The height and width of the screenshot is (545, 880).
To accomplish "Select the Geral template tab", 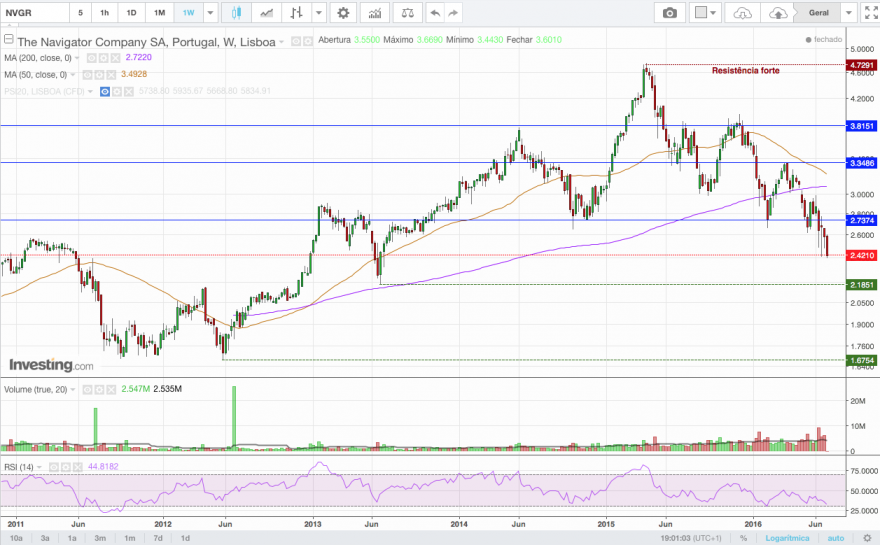I will pos(818,12).
